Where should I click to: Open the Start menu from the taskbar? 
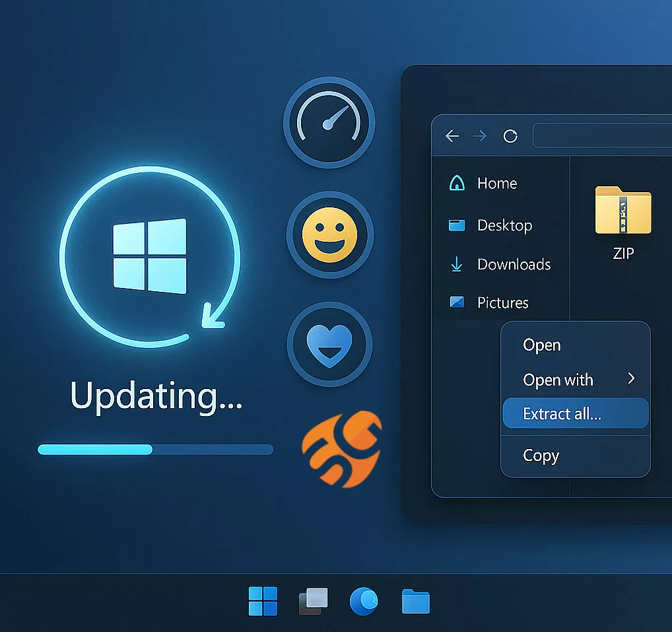click(x=263, y=601)
